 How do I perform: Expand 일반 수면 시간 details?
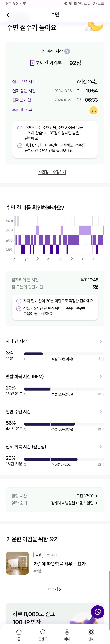coord(101,411)
